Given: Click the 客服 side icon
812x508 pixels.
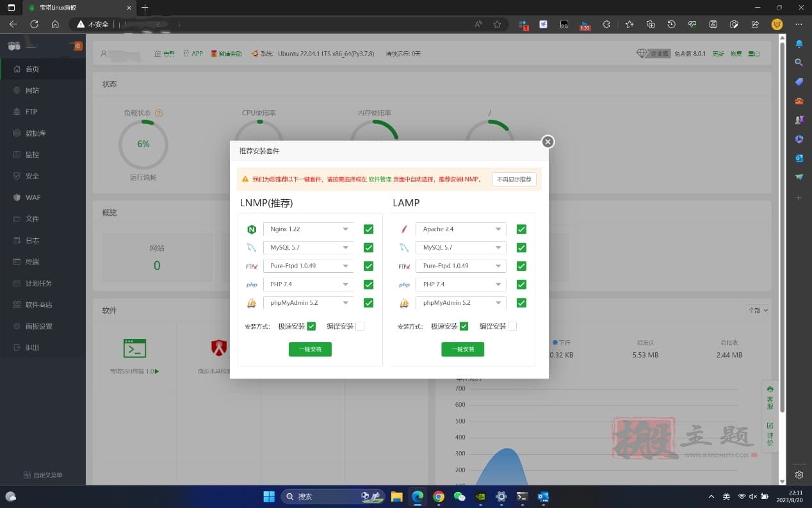Looking at the screenshot, I should pyautogui.click(x=770, y=398).
